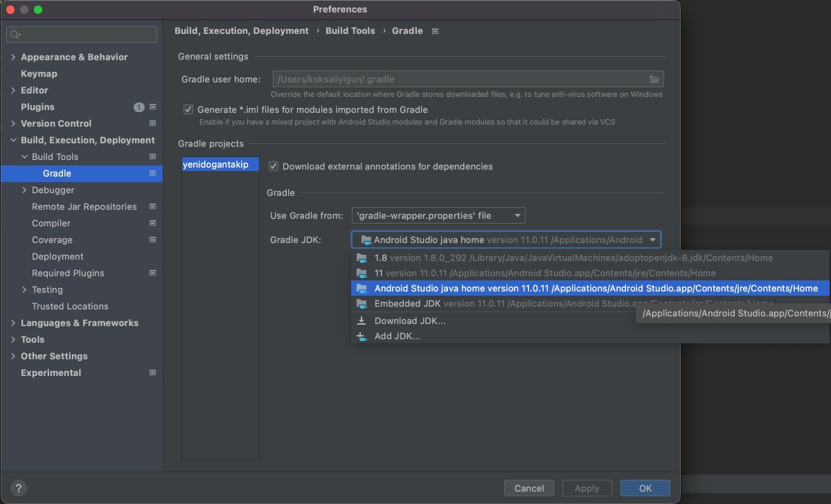Screen dimensions: 831x504
Task: Click the project icon beside Experimental row
Action: tap(152, 373)
